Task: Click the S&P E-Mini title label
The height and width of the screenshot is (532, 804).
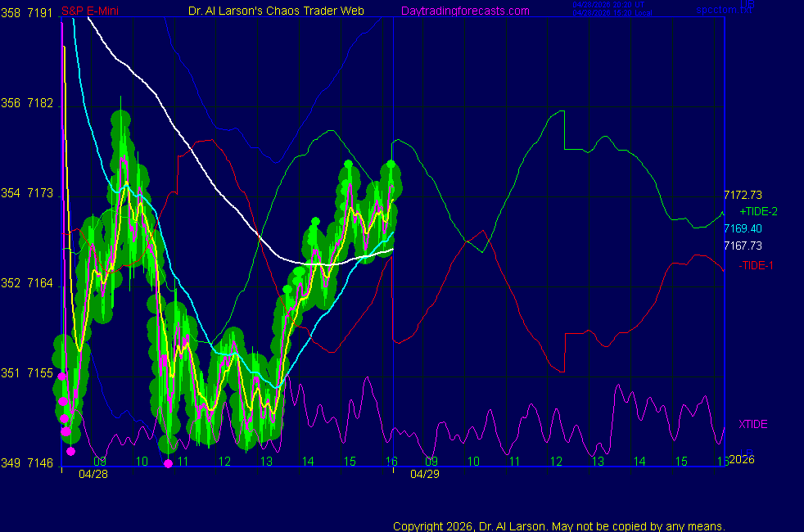Action: 90,11
